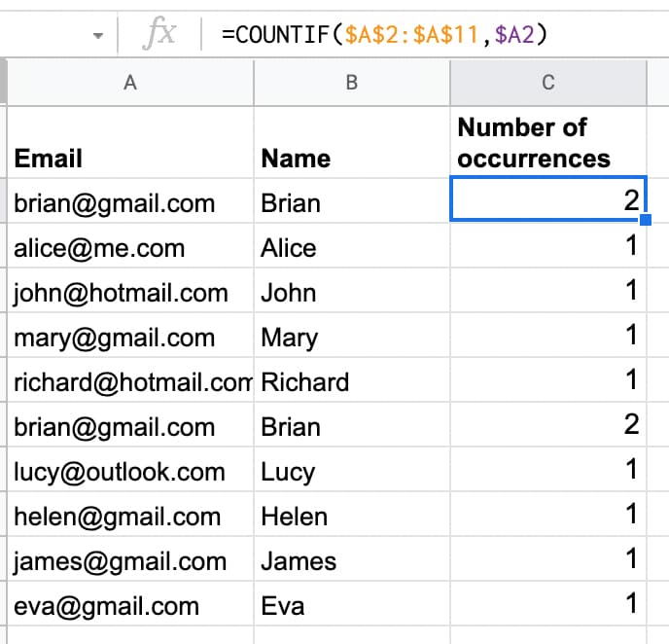
Task: Select helen@gmail.com cell
Action: (x=130, y=515)
